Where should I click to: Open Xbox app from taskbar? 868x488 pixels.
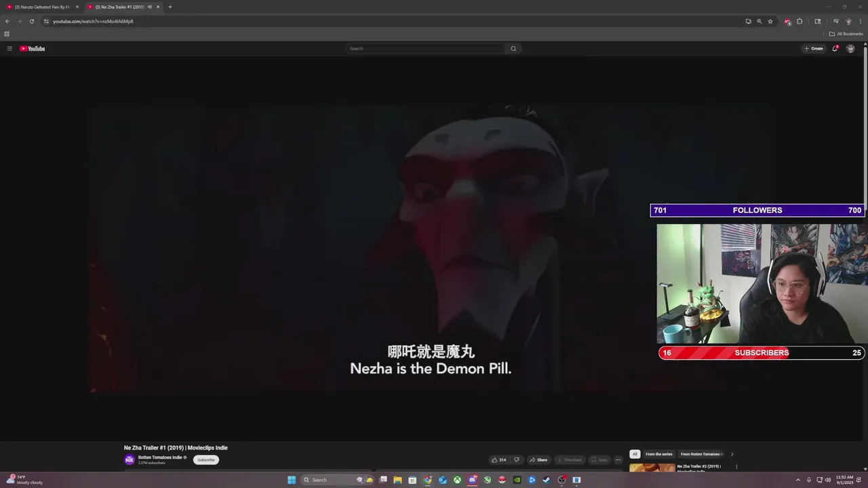(x=458, y=480)
